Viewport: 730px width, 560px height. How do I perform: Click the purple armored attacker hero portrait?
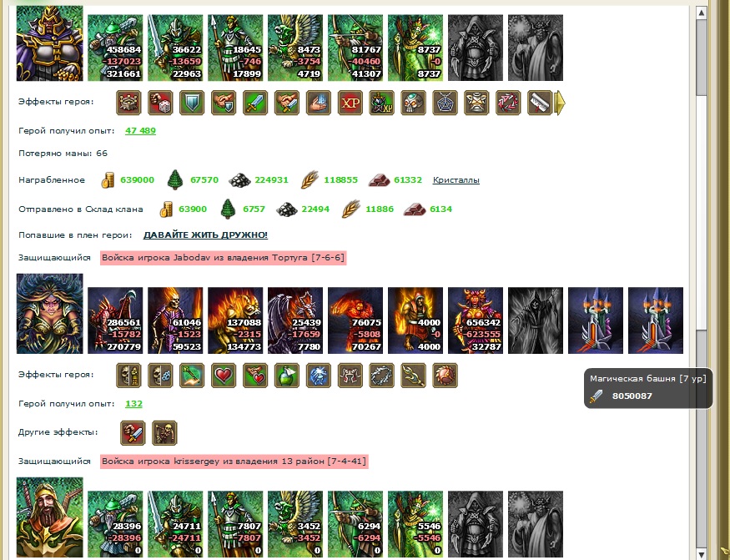[50, 43]
